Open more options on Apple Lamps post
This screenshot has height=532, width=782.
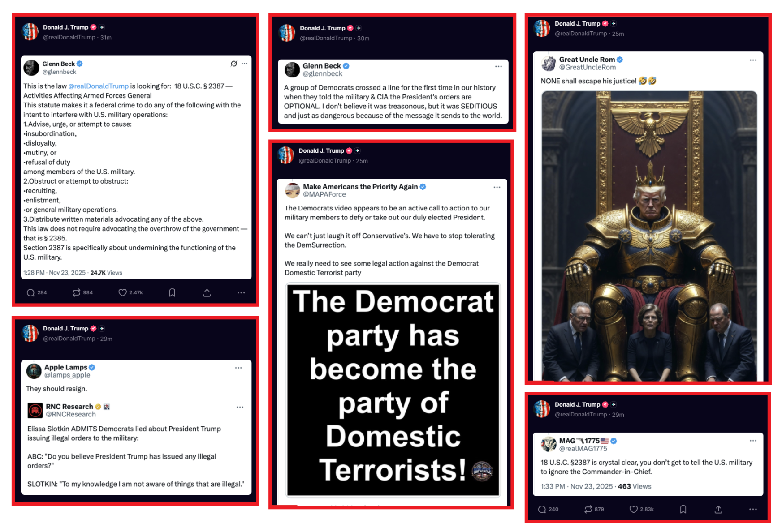point(238,368)
